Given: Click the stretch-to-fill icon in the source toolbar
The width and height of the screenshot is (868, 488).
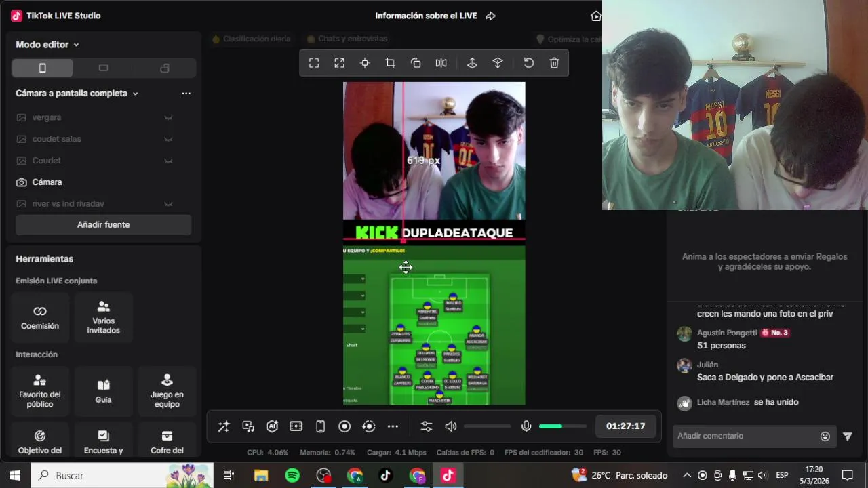Looking at the screenshot, I should point(340,63).
